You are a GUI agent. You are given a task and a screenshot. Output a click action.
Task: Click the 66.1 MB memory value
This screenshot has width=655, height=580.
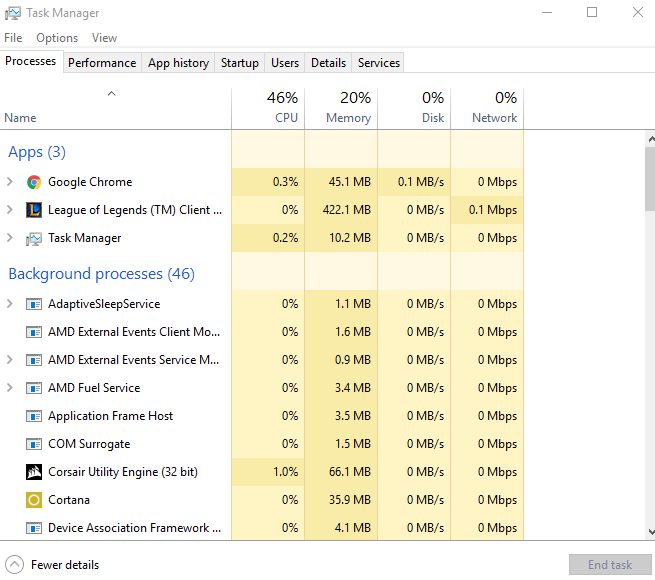tap(350, 472)
